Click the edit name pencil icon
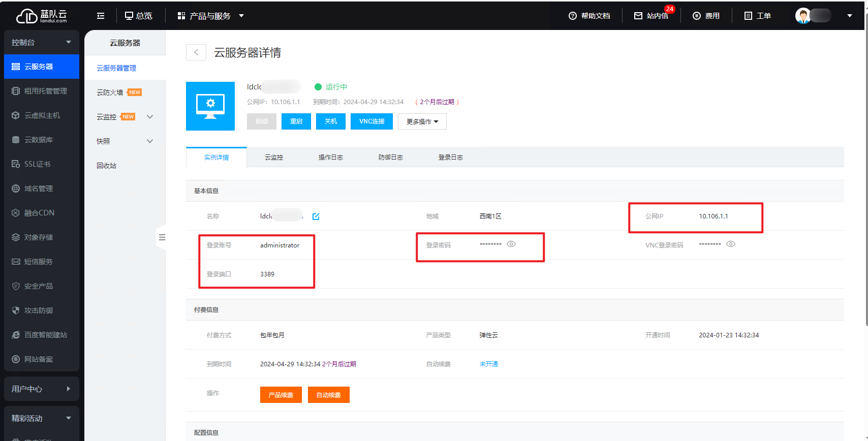The width and height of the screenshot is (868, 441). [316, 216]
